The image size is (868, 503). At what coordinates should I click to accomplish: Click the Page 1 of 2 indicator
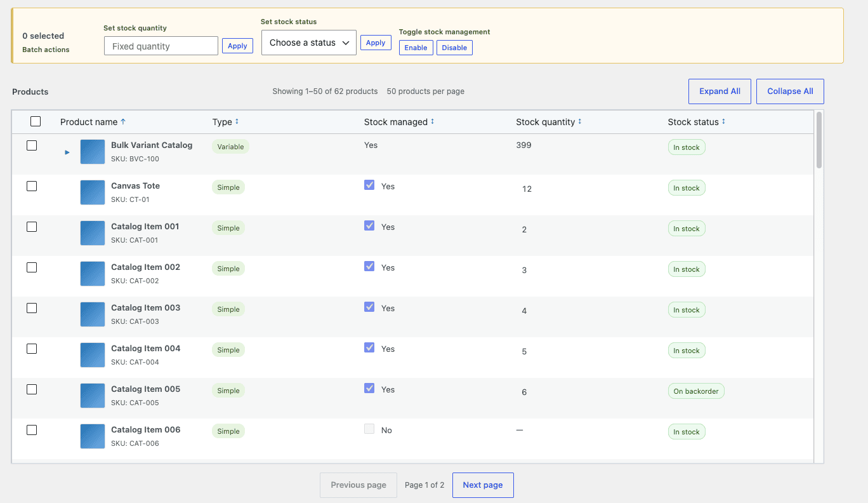(x=424, y=485)
